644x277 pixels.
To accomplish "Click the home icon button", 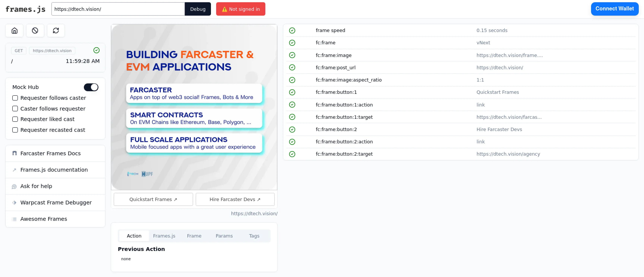I will coord(15,31).
